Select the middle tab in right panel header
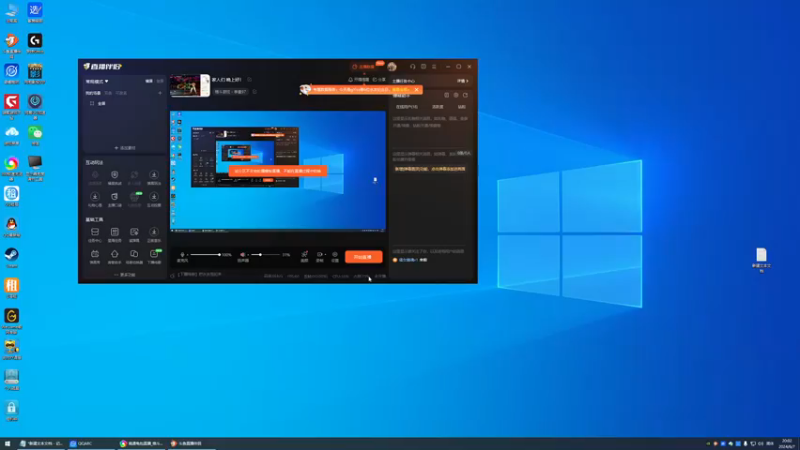Image resolution: width=800 pixels, height=450 pixels. (x=438, y=107)
